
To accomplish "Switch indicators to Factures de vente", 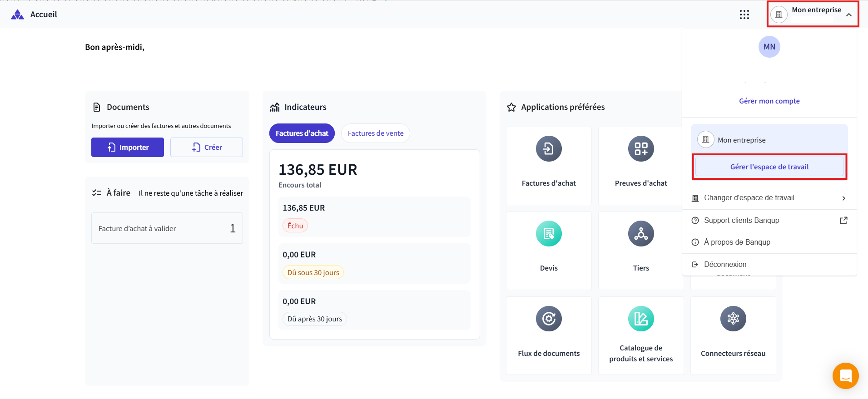I will tap(375, 133).
